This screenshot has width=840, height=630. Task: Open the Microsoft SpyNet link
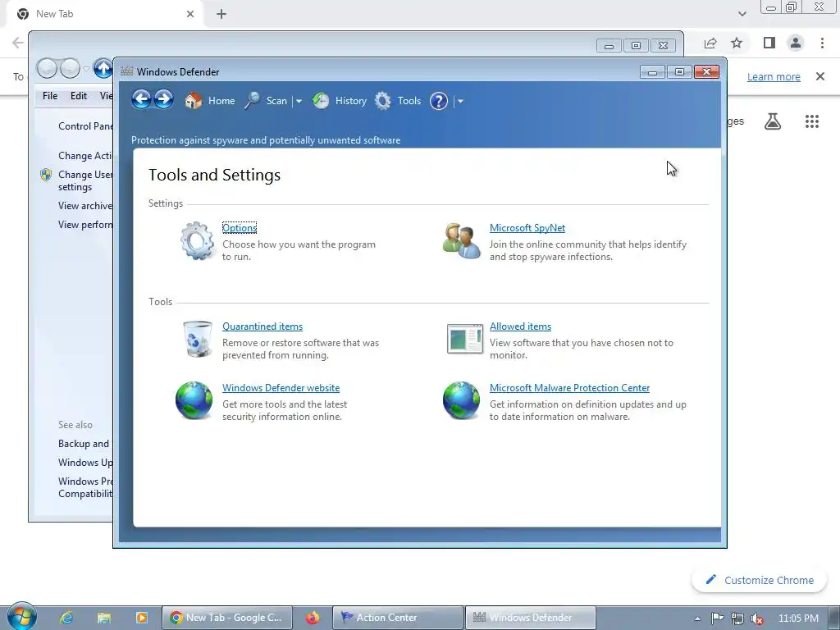coord(527,228)
